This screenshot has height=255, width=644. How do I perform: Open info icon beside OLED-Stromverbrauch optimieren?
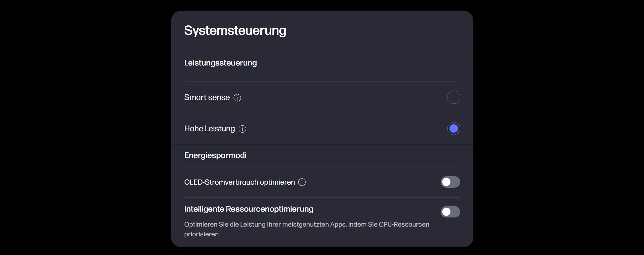pos(302,182)
